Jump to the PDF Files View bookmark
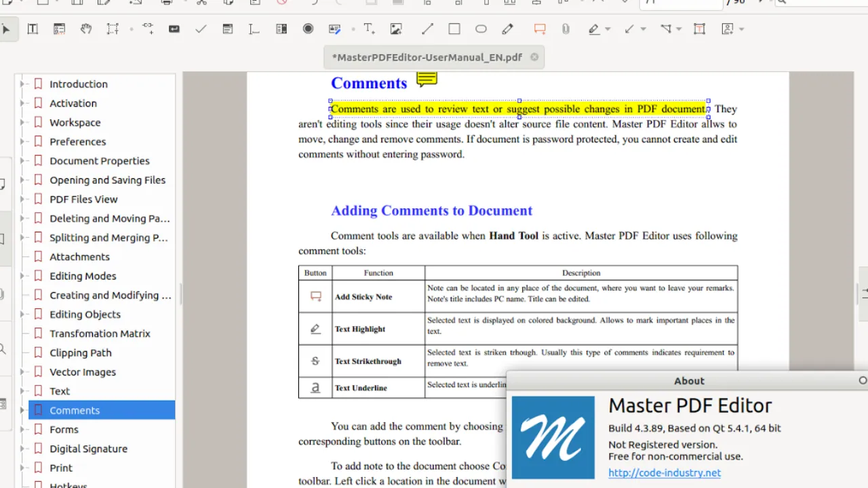The image size is (868, 488). (83, 199)
